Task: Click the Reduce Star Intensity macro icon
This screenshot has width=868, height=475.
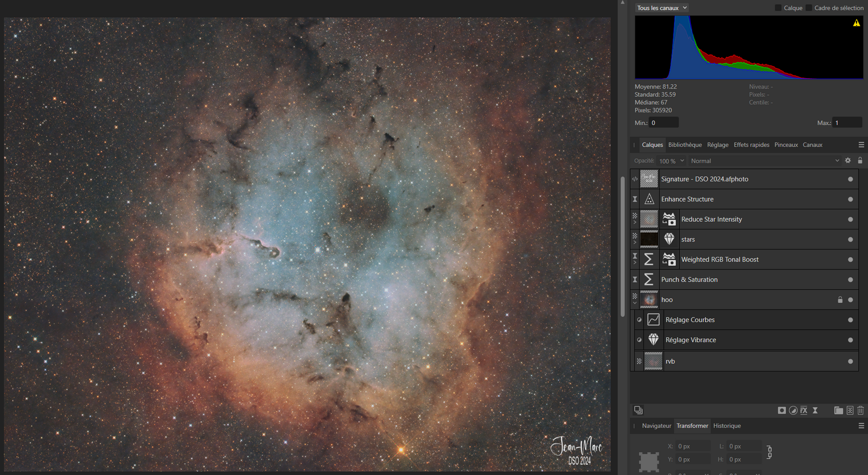Action: [x=669, y=219]
